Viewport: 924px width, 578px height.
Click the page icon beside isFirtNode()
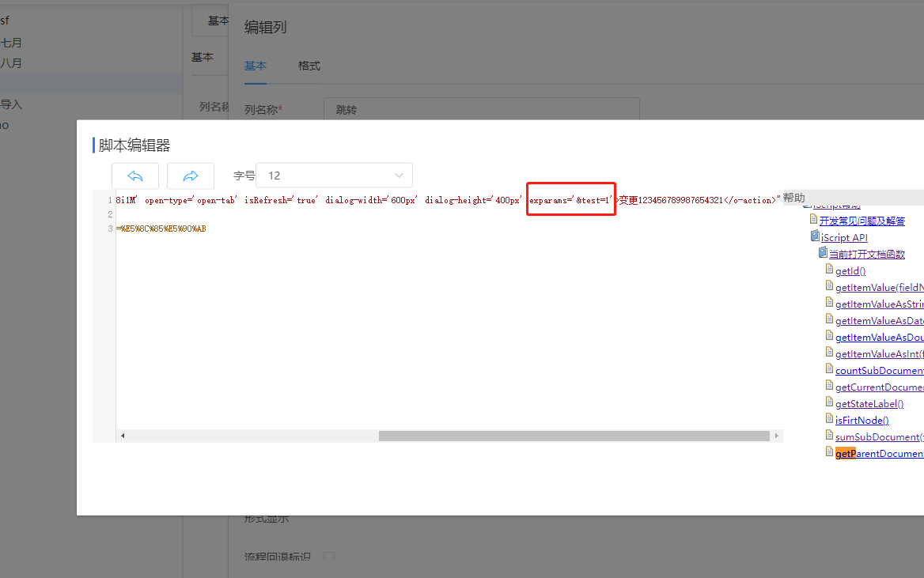[x=829, y=418]
